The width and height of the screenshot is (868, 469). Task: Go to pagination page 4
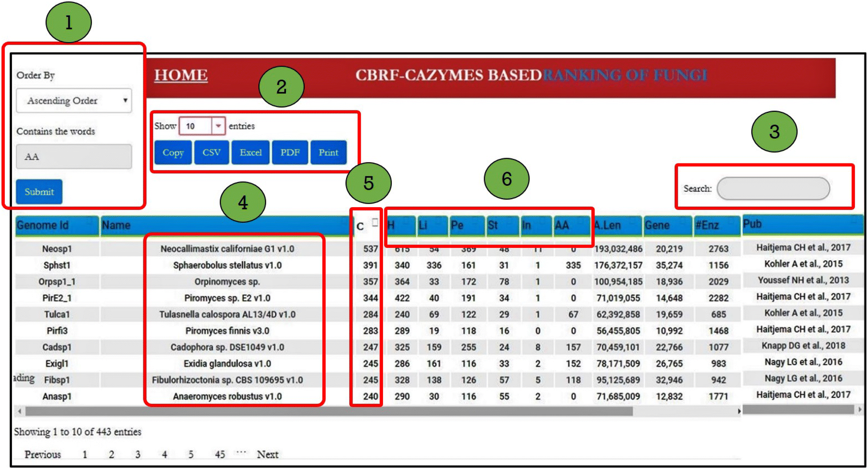tap(164, 454)
